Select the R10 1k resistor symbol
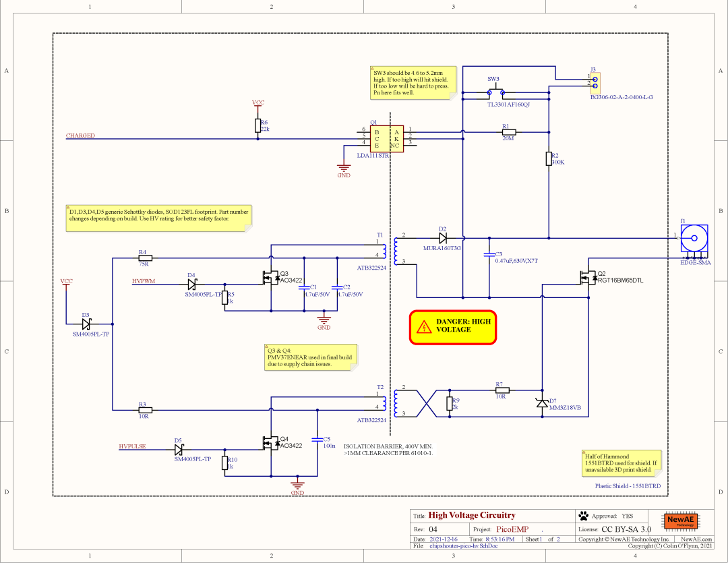Image resolution: width=728 pixels, height=563 pixels. [224, 463]
